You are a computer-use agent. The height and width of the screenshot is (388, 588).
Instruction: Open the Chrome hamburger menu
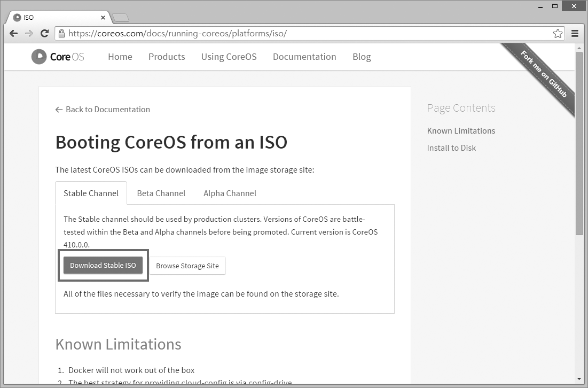pos(575,34)
